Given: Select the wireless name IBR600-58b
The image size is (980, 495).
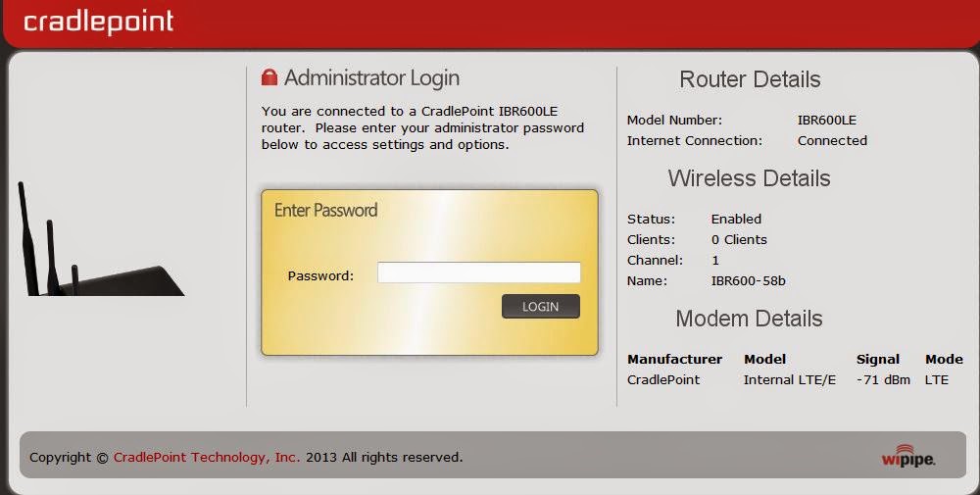Looking at the screenshot, I should pos(748,280).
